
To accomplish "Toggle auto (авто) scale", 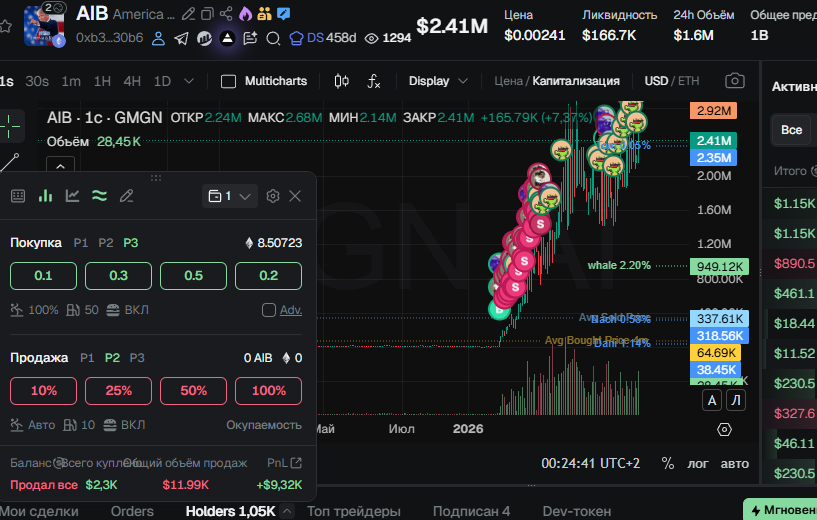I will tap(735, 463).
